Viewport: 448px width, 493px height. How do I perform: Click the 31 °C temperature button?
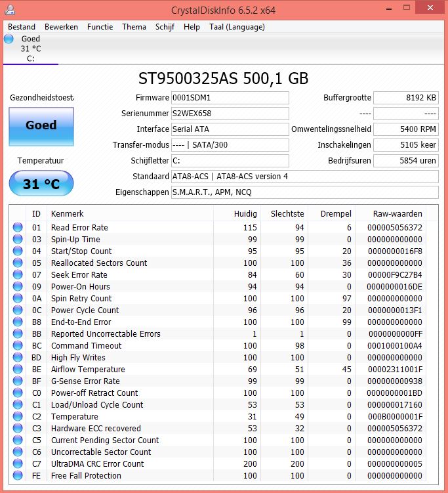point(41,183)
